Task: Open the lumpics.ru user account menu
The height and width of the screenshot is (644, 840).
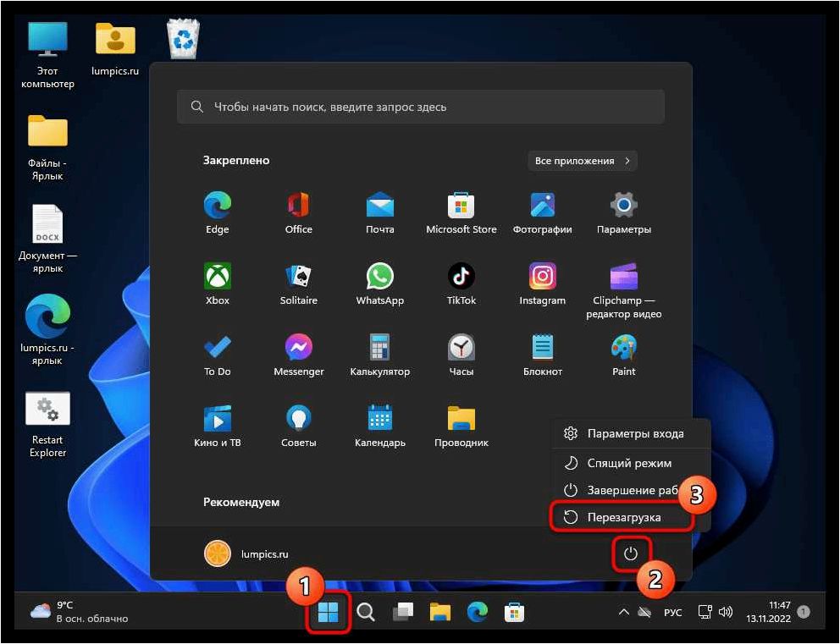Action: click(x=246, y=553)
